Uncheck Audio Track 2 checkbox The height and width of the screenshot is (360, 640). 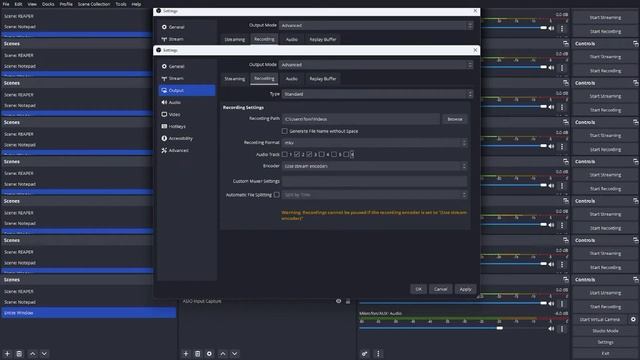click(297, 154)
